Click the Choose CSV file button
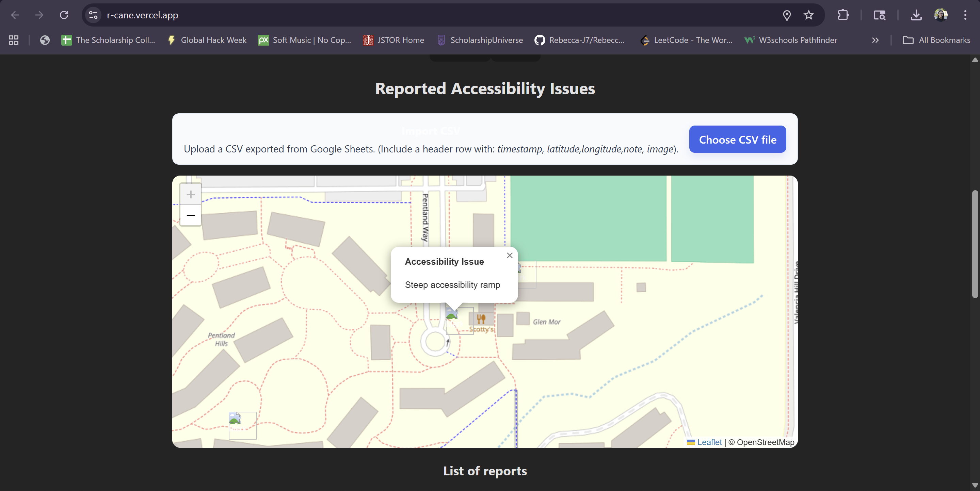The height and width of the screenshot is (491, 980). click(737, 140)
